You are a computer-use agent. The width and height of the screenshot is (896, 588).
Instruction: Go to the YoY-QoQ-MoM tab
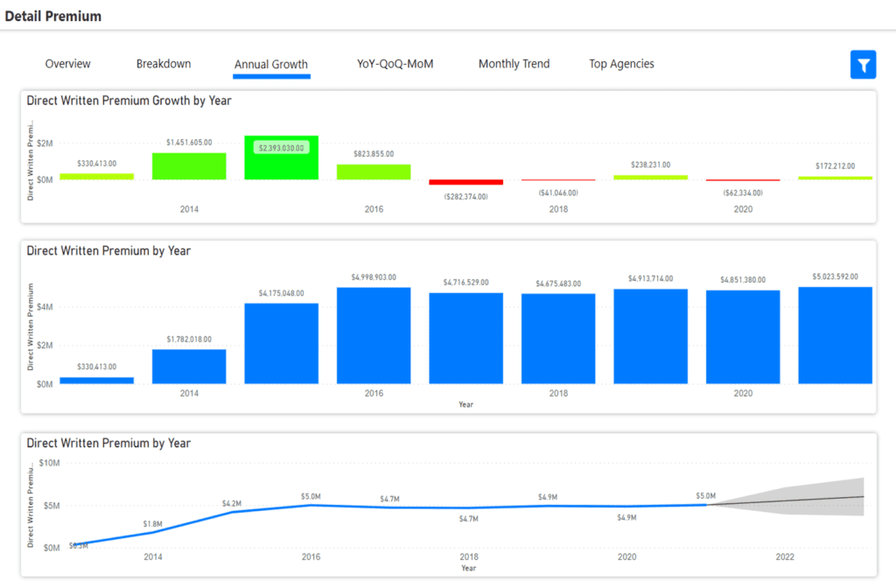(x=395, y=64)
